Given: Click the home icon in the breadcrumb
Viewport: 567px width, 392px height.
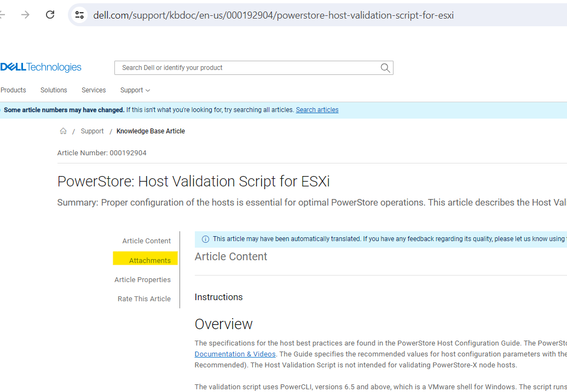Looking at the screenshot, I should (x=63, y=131).
